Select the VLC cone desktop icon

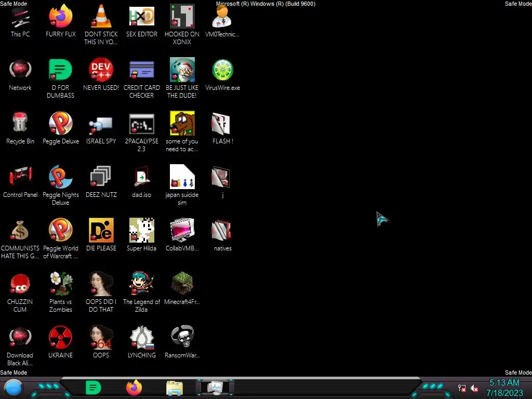101,16
